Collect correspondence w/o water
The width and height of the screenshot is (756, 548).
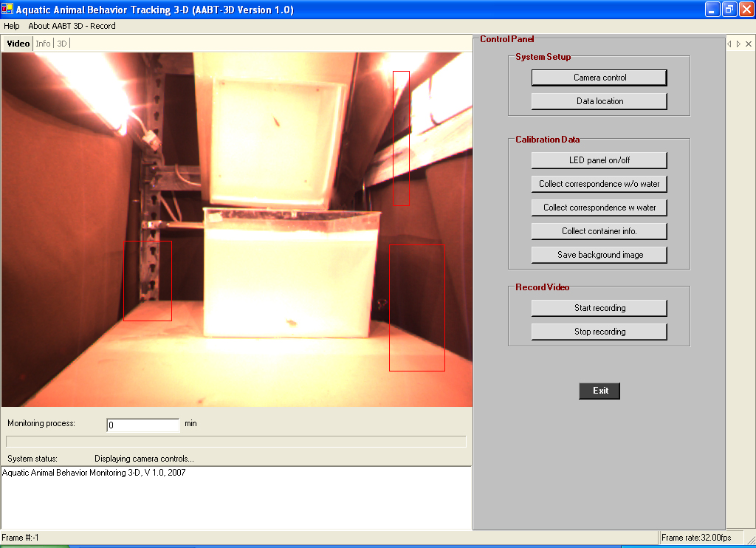pyautogui.click(x=599, y=184)
